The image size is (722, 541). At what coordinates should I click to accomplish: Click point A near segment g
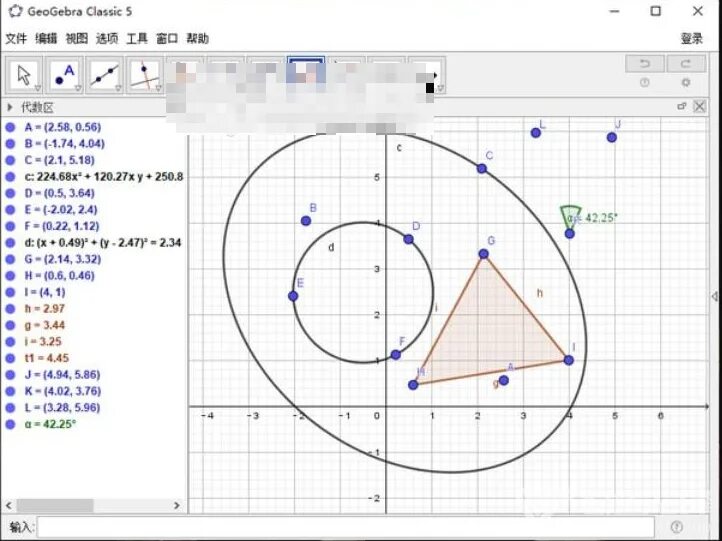tap(504, 380)
